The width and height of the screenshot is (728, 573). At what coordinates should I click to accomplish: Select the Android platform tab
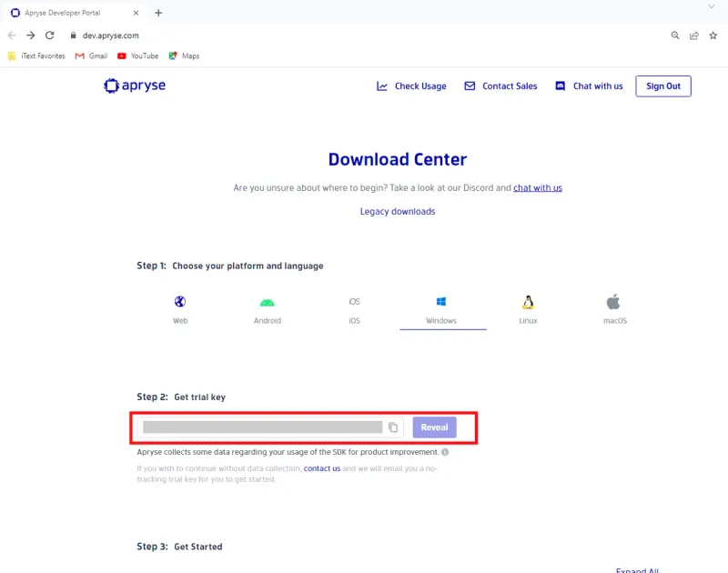tap(268, 309)
